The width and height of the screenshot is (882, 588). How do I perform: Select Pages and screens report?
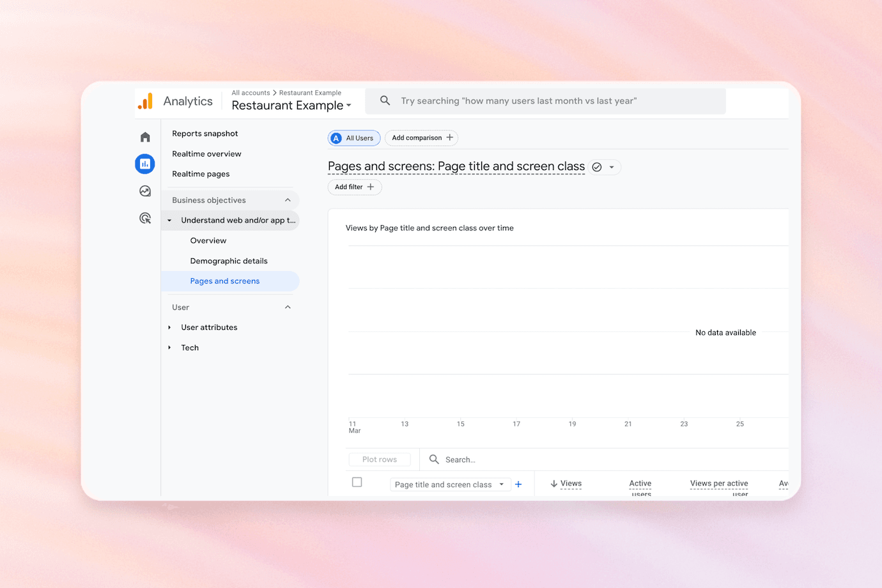click(230, 281)
